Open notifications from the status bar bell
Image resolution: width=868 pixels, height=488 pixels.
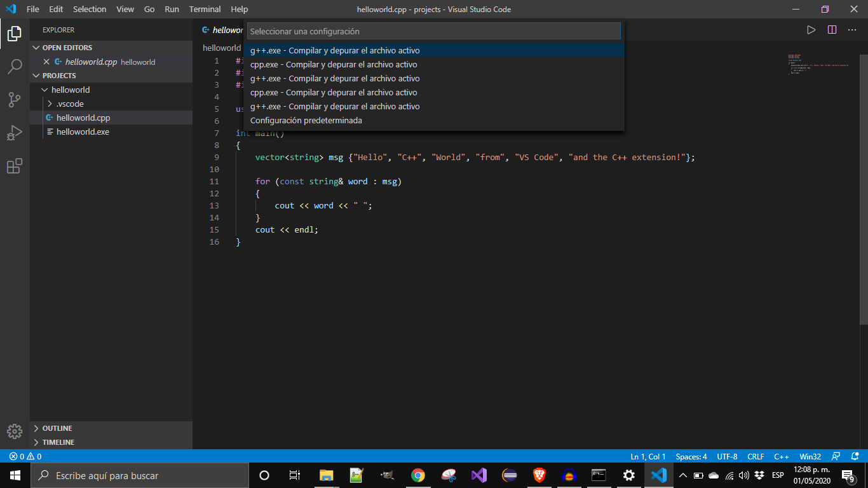pos(855,456)
